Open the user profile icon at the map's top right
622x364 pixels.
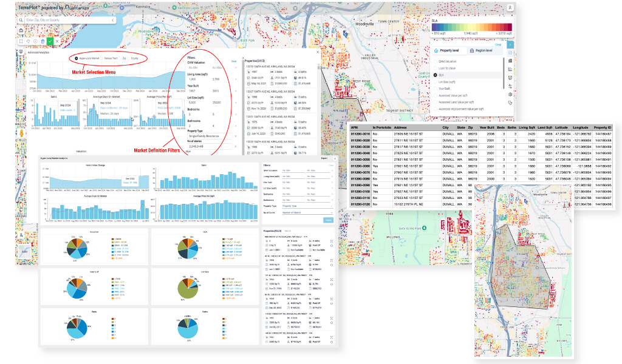pos(510,7)
